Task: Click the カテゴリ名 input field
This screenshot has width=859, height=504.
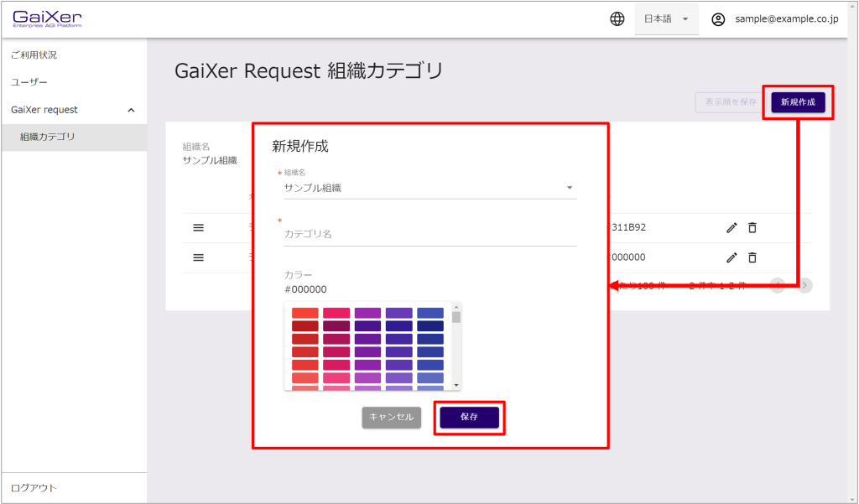Action: point(429,234)
